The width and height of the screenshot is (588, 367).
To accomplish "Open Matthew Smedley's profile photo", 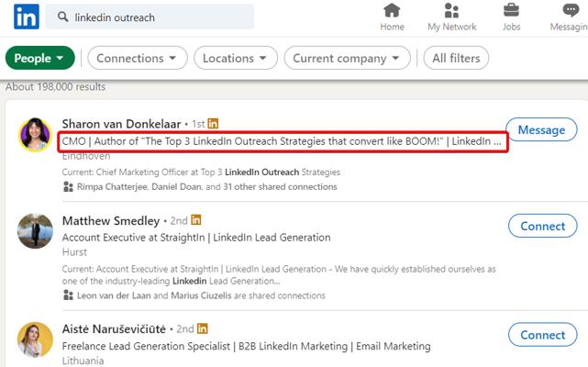I will (35, 231).
